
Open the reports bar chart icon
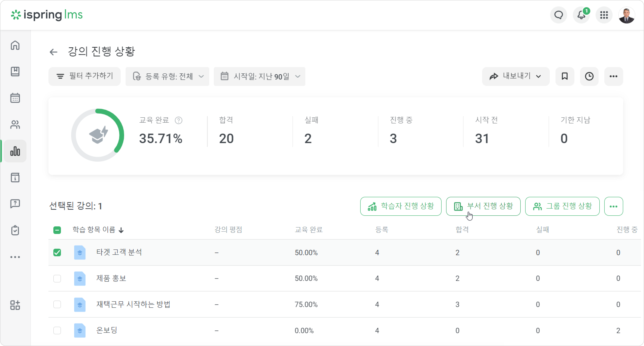coord(15,151)
